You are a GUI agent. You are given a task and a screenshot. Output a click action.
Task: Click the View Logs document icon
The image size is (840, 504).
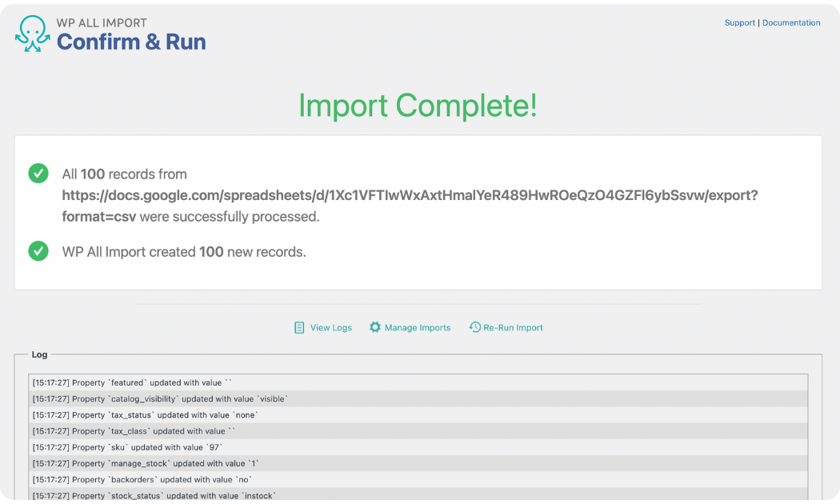coord(299,327)
